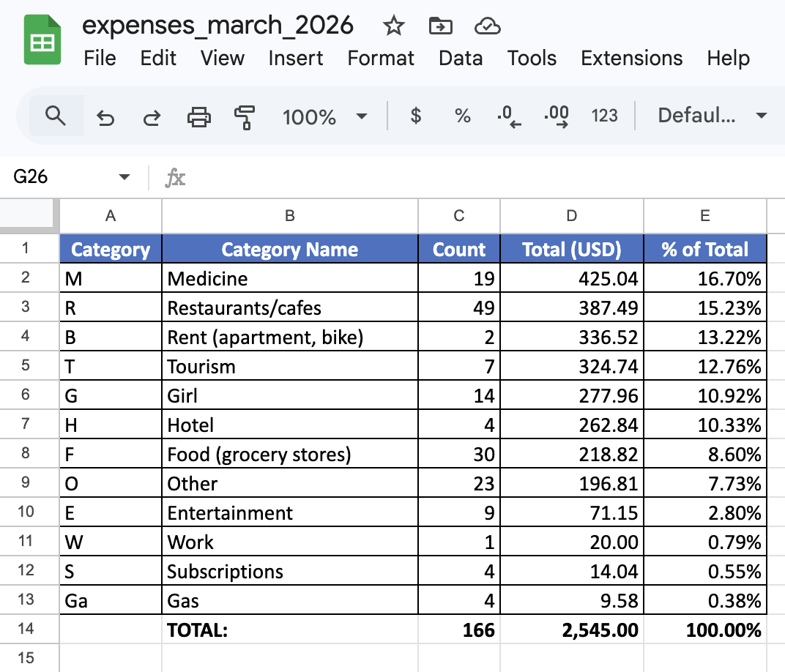The width and height of the screenshot is (785, 672).
Task: Open the Format menu
Action: 381,58
